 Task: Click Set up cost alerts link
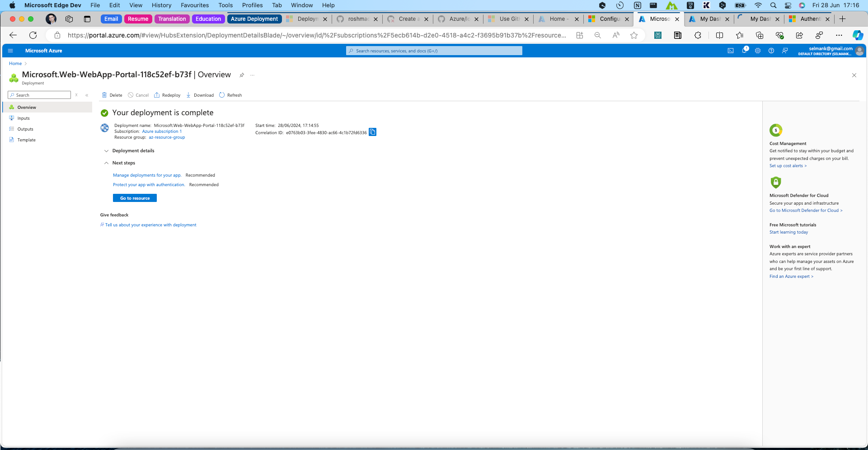[x=788, y=166]
